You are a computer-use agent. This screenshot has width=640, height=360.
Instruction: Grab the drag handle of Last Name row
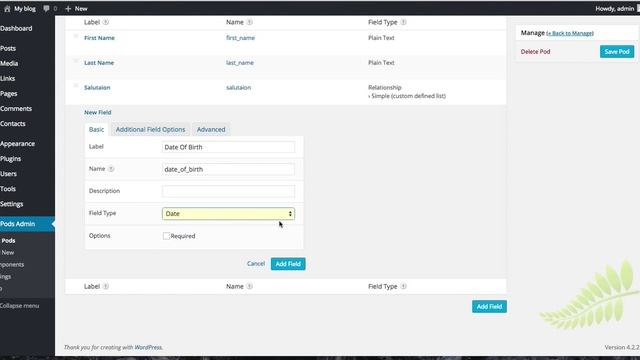(x=76, y=61)
